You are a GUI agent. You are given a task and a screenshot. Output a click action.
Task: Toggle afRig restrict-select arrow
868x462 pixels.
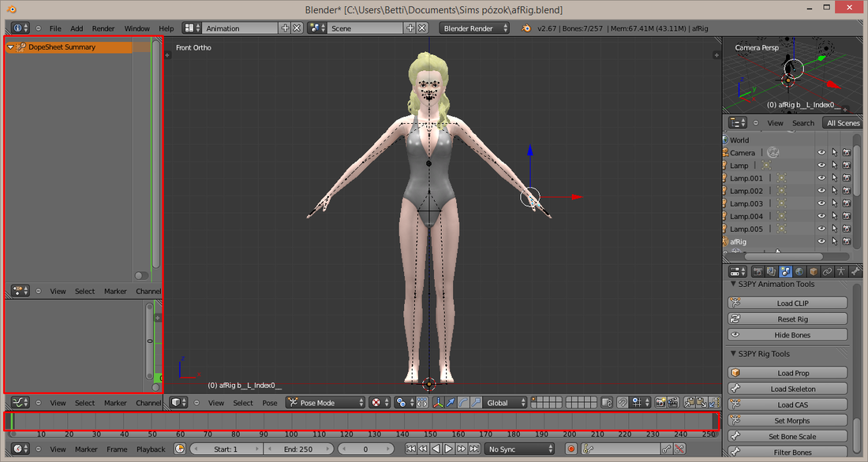(834, 241)
